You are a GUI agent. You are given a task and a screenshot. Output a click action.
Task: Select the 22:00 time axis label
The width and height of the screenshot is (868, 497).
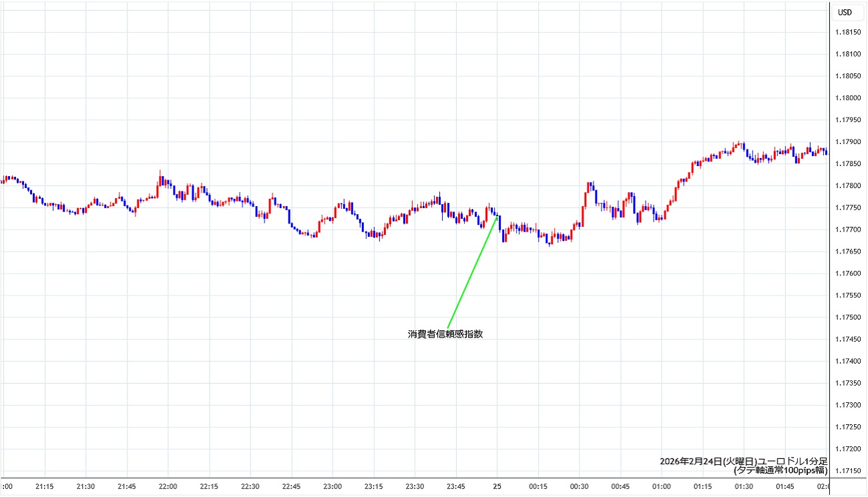tap(168, 486)
